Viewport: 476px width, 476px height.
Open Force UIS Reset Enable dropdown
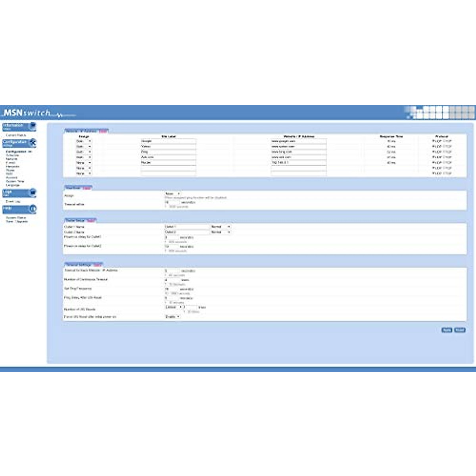coord(173,317)
